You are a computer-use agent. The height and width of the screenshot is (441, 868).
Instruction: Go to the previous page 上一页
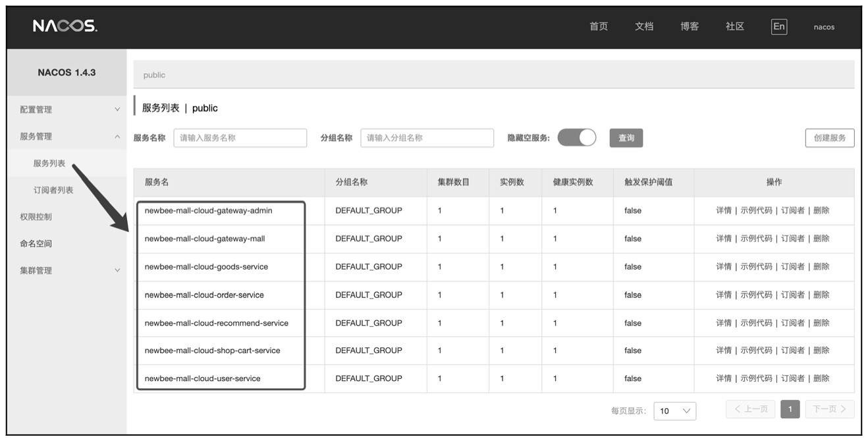[x=751, y=409]
